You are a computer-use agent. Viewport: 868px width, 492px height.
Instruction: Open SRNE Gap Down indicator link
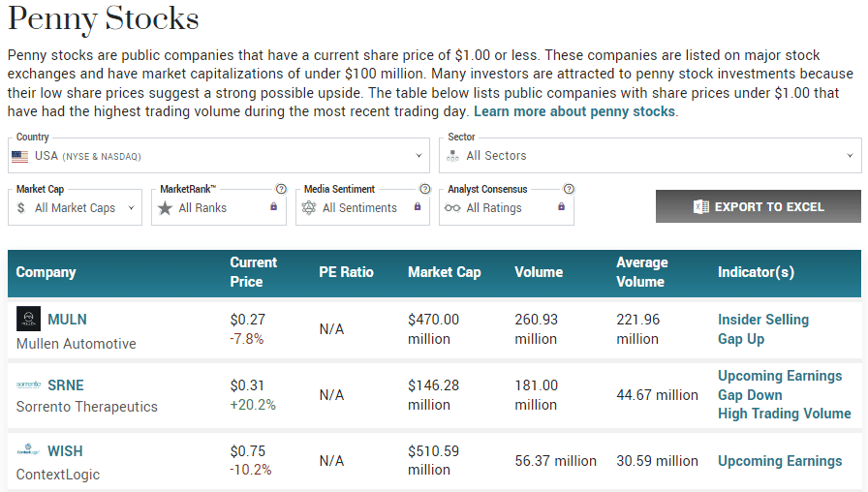(x=750, y=395)
